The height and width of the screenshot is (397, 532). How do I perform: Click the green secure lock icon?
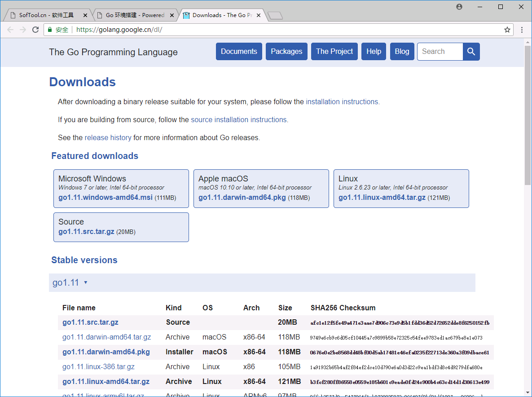(50, 30)
